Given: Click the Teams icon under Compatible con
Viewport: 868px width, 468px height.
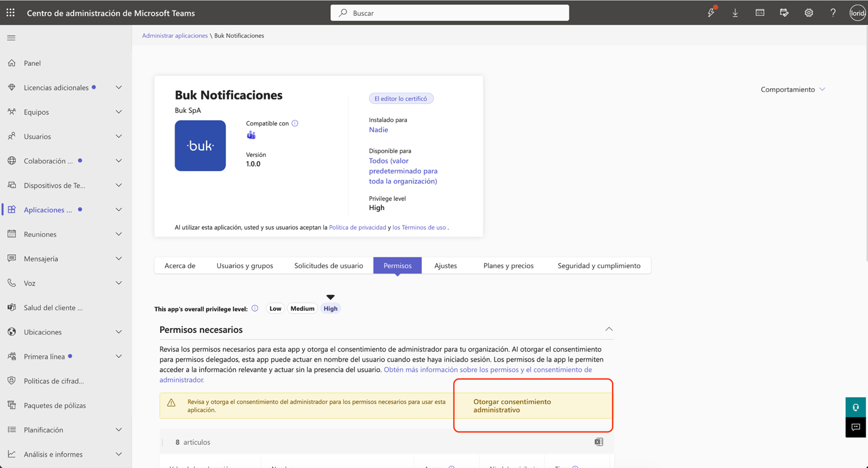Looking at the screenshot, I should [x=251, y=136].
